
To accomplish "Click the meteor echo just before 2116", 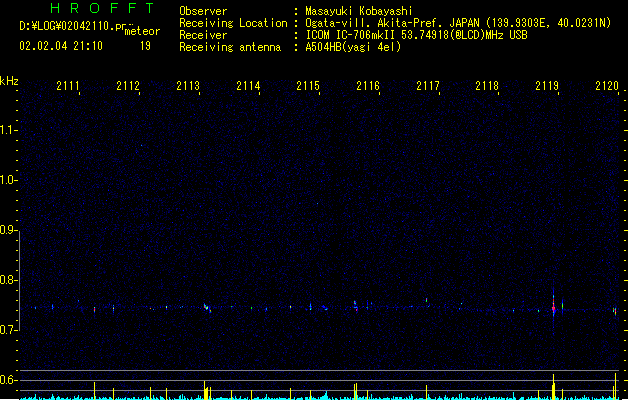I will (x=355, y=306).
